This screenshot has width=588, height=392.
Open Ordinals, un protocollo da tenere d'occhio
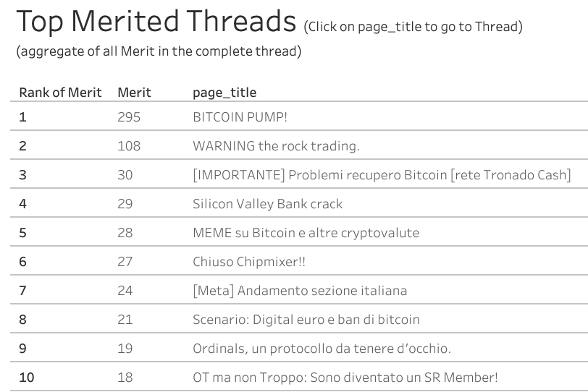point(322,349)
